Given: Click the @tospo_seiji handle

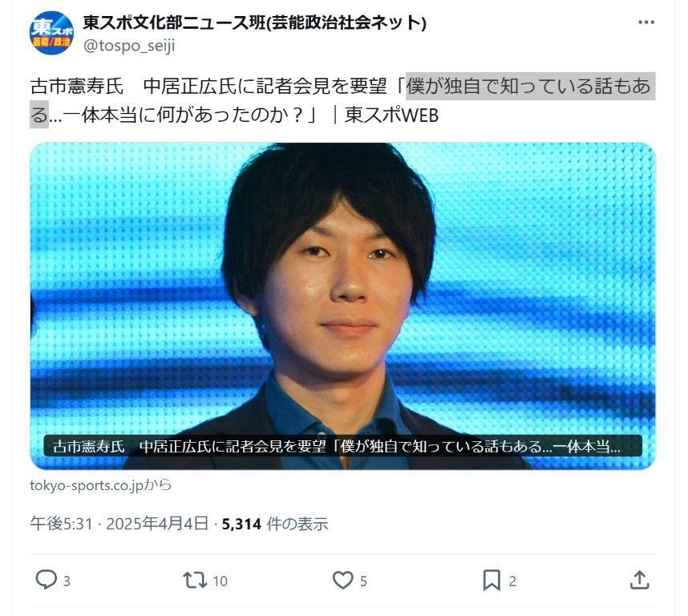Looking at the screenshot, I should click(x=129, y=46).
